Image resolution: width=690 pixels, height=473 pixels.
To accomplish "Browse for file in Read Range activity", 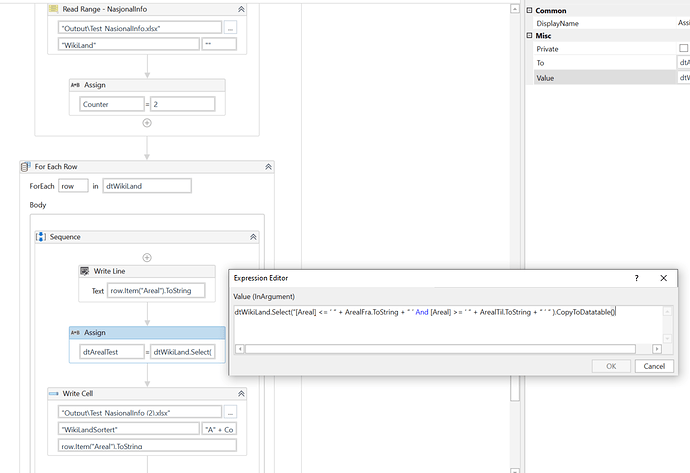I will click(x=230, y=28).
